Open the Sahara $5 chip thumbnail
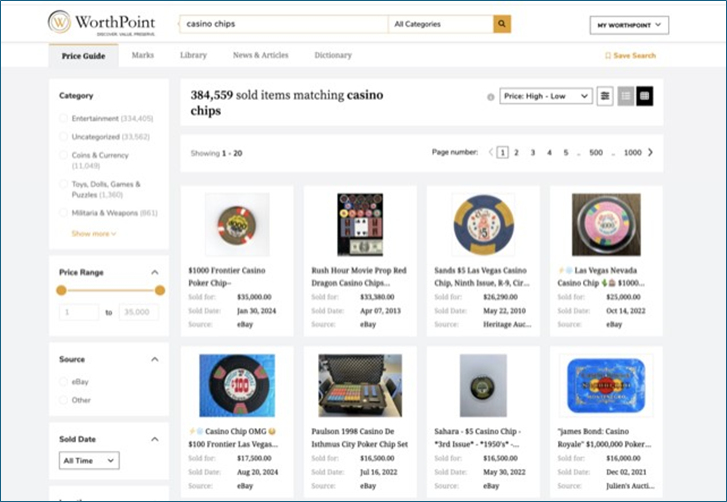Image resolution: width=727 pixels, height=502 pixels. [x=483, y=386]
